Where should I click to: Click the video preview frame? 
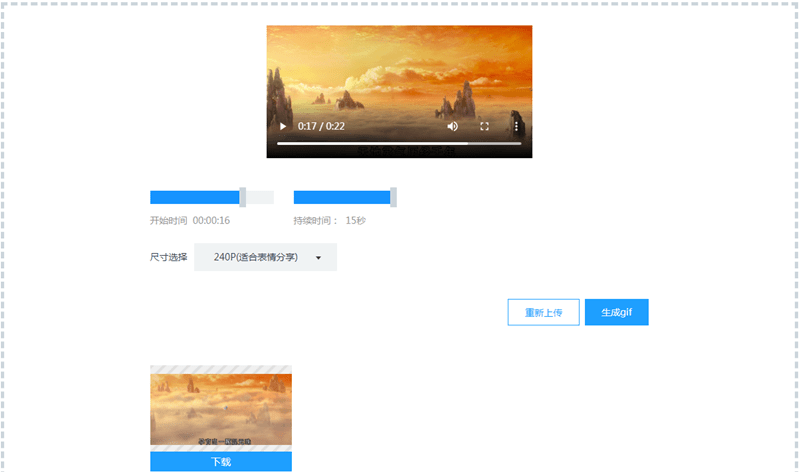[399, 75]
